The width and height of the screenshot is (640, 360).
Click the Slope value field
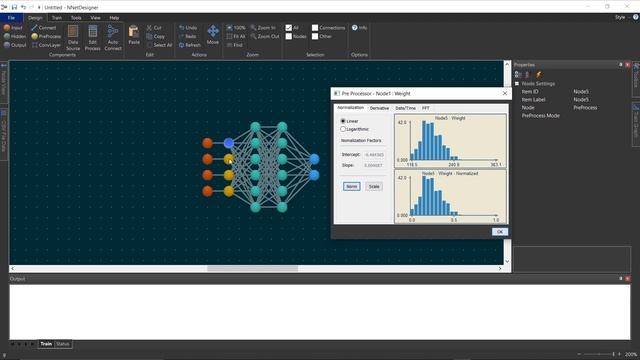click(x=373, y=165)
